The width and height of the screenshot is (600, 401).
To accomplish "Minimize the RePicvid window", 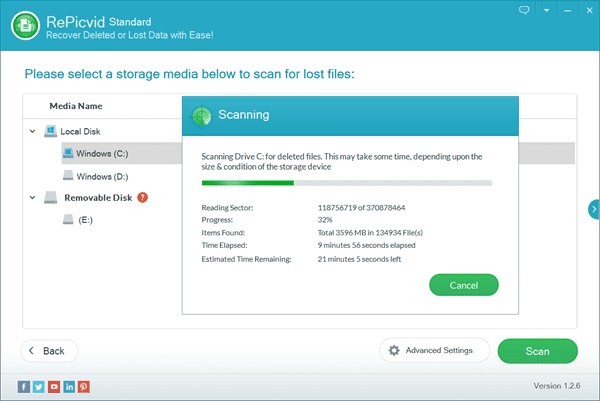I will (x=567, y=11).
